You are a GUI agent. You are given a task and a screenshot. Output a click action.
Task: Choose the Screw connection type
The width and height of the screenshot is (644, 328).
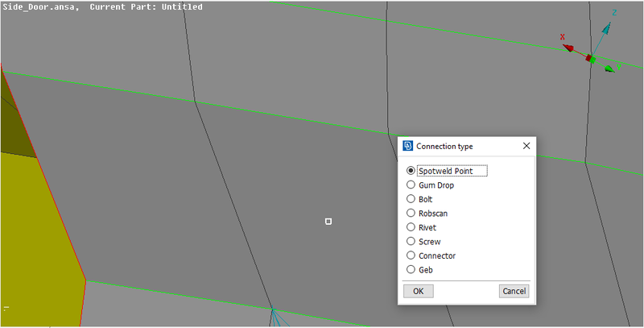[411, 241]
